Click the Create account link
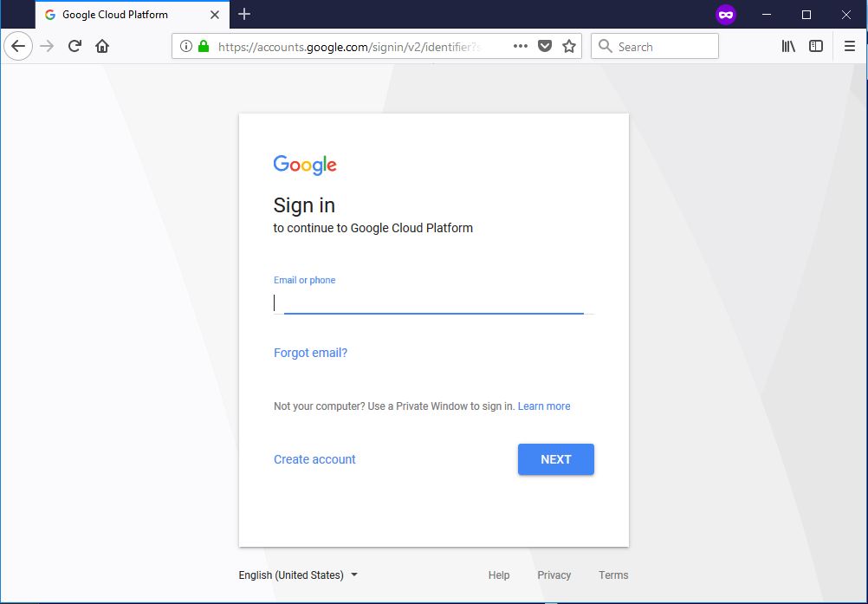 click(314, 459)
